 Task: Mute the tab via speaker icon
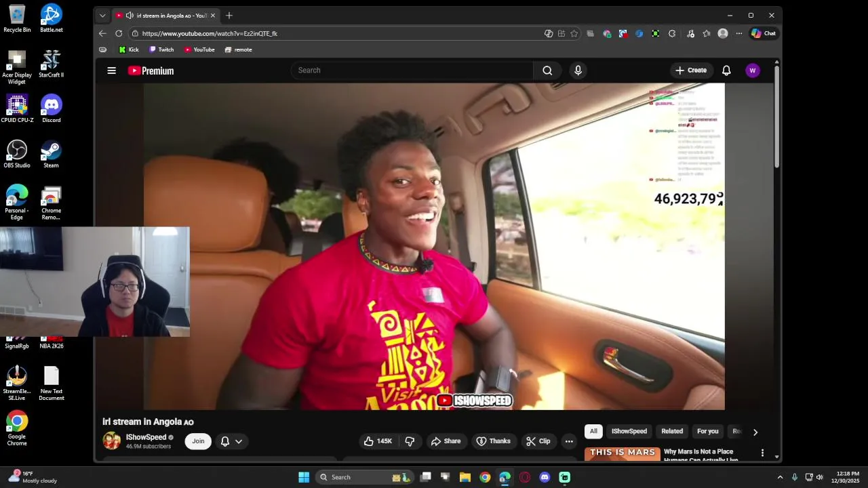coord(130,16)
